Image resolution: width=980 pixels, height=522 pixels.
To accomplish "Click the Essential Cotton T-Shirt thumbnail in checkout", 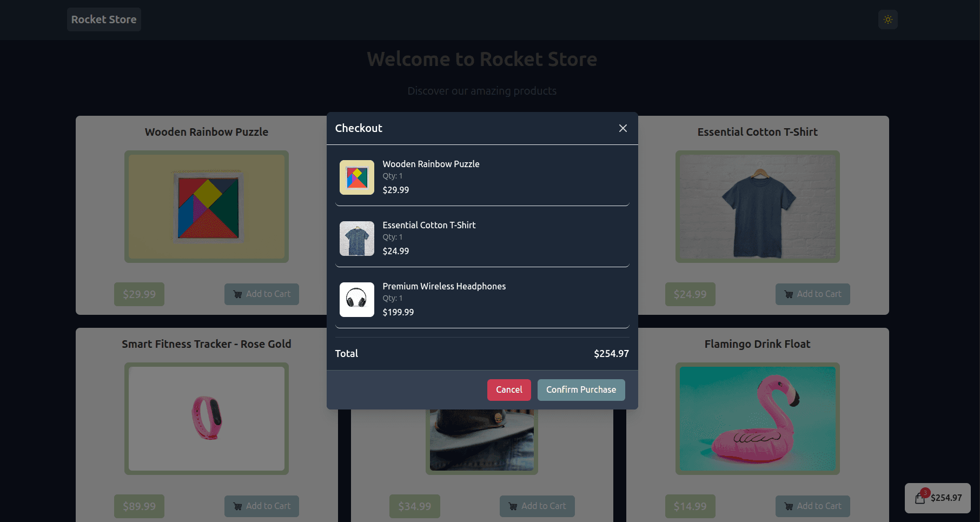I will (x=357, y=239).
